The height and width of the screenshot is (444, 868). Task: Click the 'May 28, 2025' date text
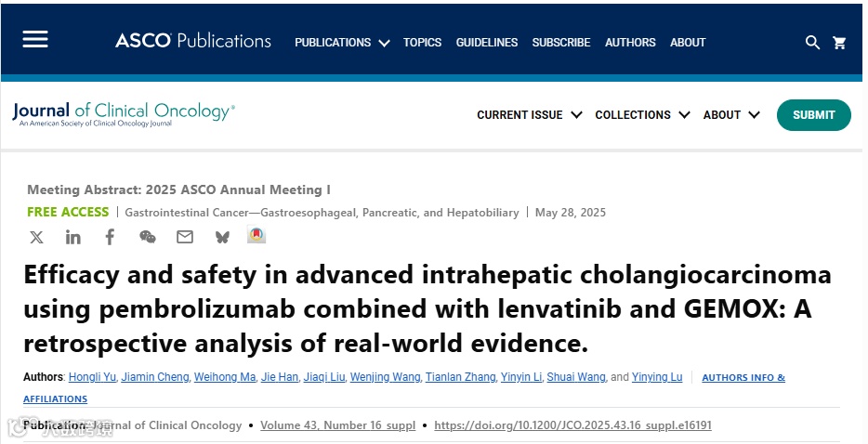[571, 213]
